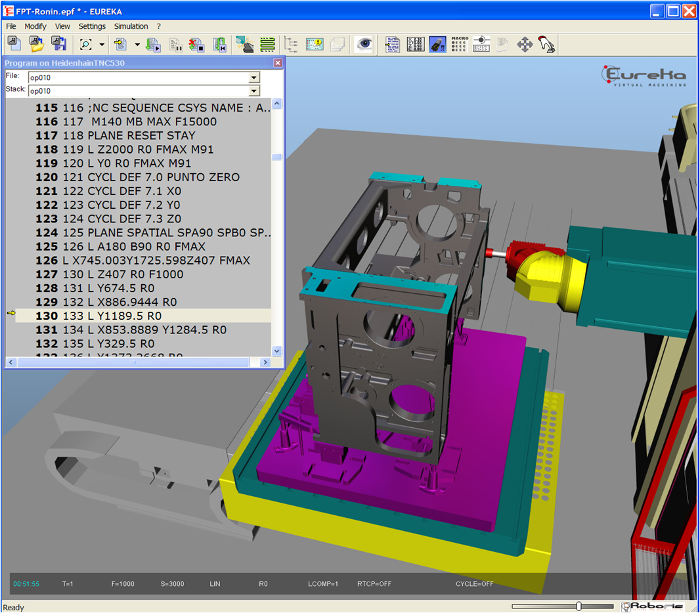Select current line 130 L Y1189.5 R0
This screenshot has width=700, height=613.
coord(139,316)
